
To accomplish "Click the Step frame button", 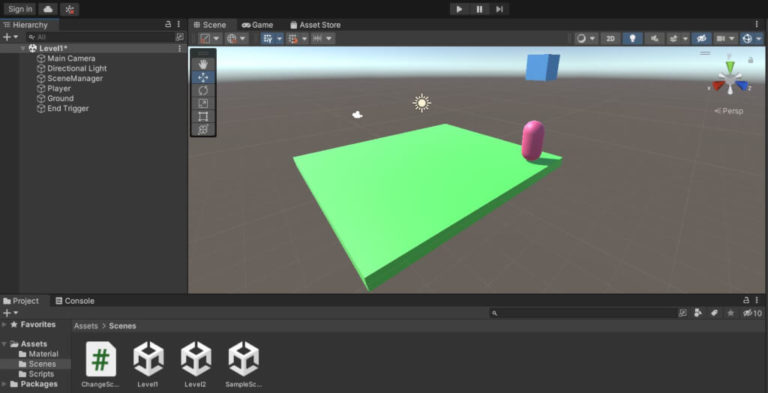I will coord(499,9).
